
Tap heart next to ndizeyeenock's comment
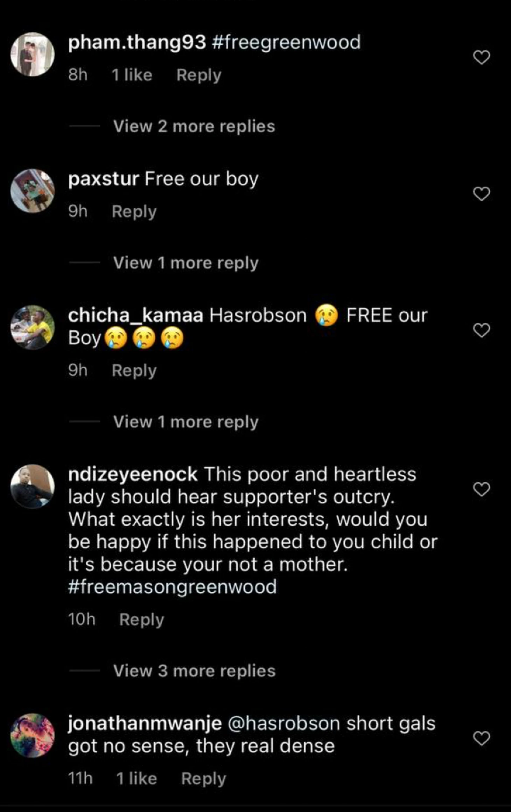(482, 489)
